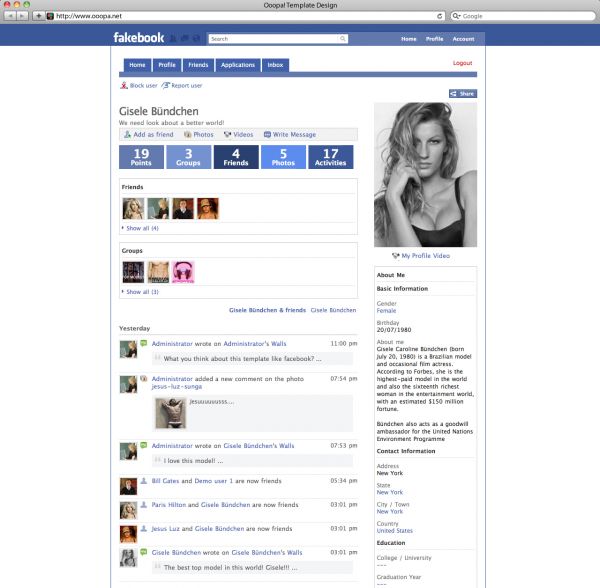
Task: Click the browser address bar
Action: 245,16
